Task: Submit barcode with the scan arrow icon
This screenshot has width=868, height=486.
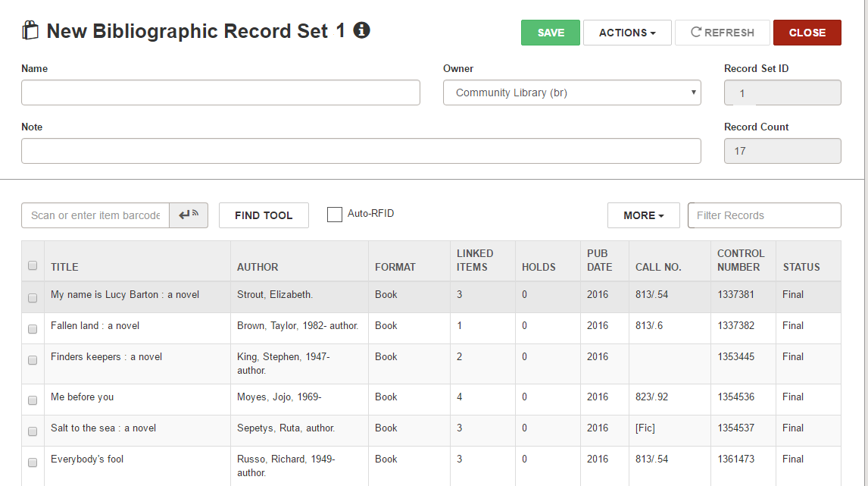Action: [189, 215]
